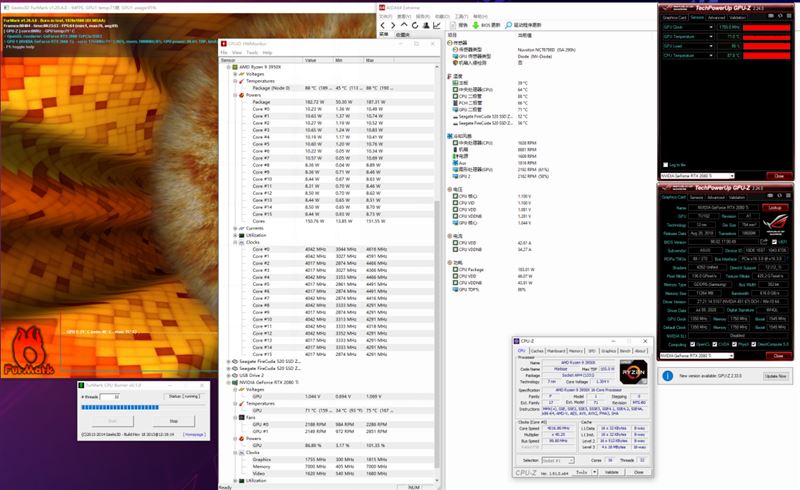This screenshot has width=800, height=490.
Task: Click the ROG logo in GPU-Z
Action: 775,224
